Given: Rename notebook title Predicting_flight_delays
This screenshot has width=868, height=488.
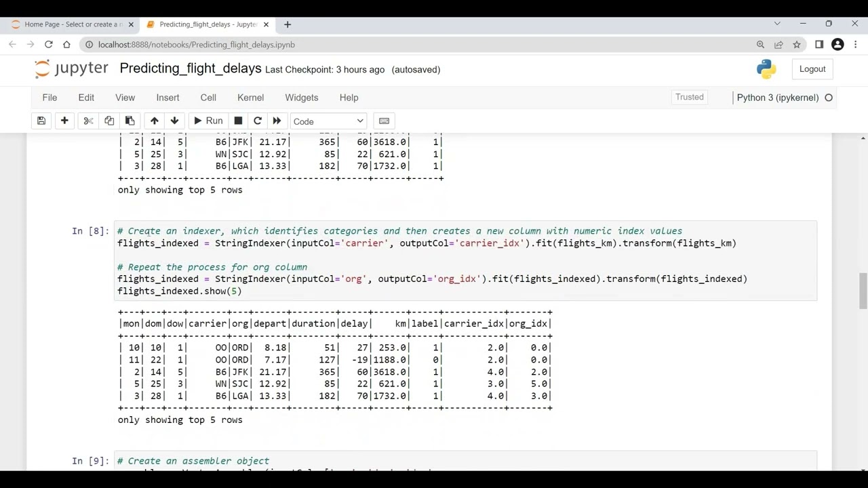Looking at the screenshot, I should point(191,68).
